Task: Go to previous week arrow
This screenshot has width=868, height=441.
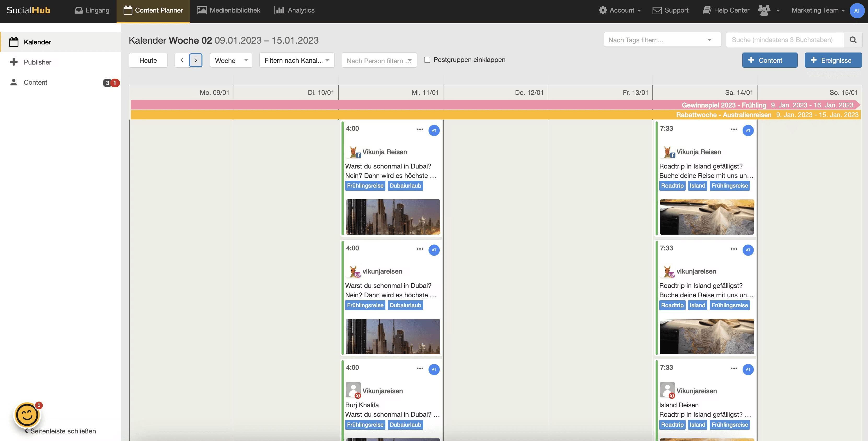Action: pos(182,60)
